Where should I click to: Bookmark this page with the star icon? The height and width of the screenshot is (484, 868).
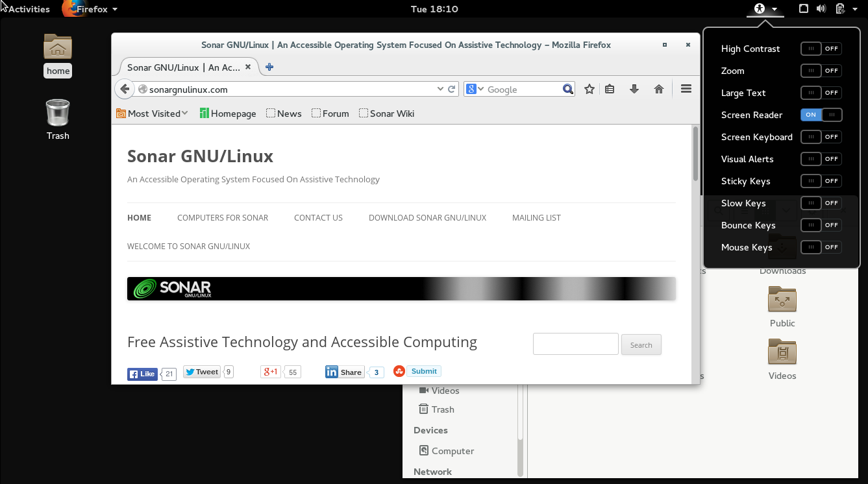(x=589, y=90)
